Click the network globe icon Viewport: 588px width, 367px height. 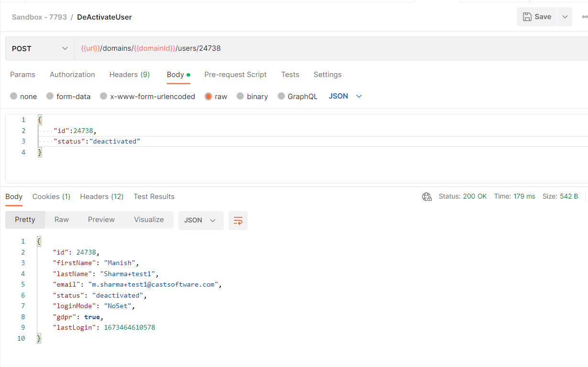[427, 197]
